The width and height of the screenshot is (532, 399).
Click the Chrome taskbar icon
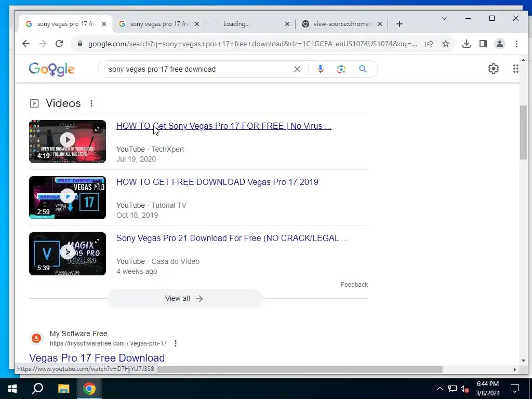[x=89, y=389]
